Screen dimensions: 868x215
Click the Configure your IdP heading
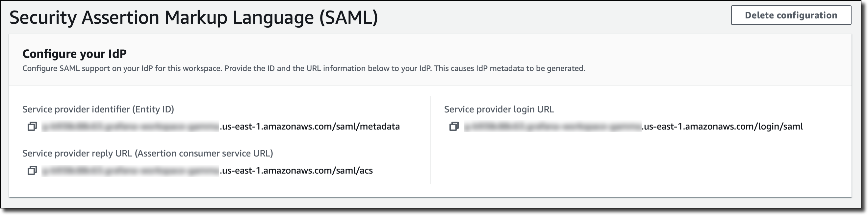(x=74, y=54)
